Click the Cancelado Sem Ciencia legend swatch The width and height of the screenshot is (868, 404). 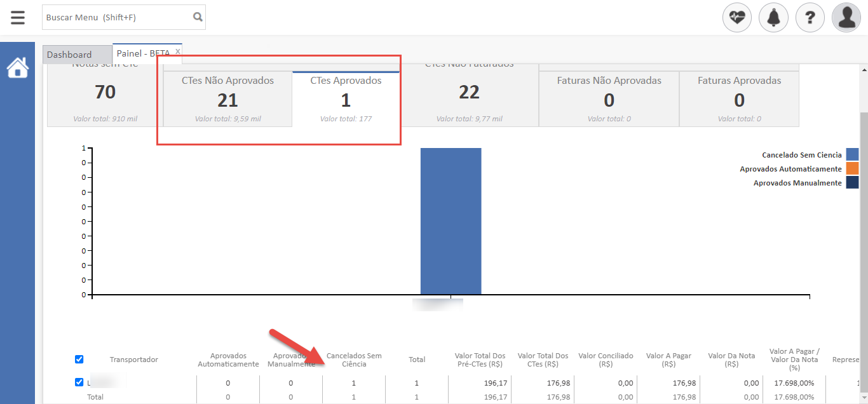pyautogui.click(x=851, y=154)
